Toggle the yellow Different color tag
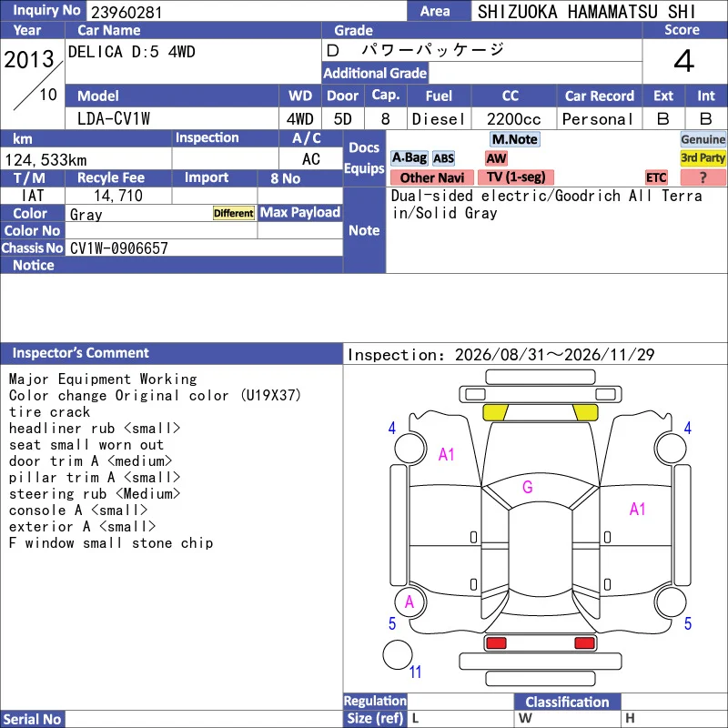This screenshot has height=728, width=728. tap(234, 213)
